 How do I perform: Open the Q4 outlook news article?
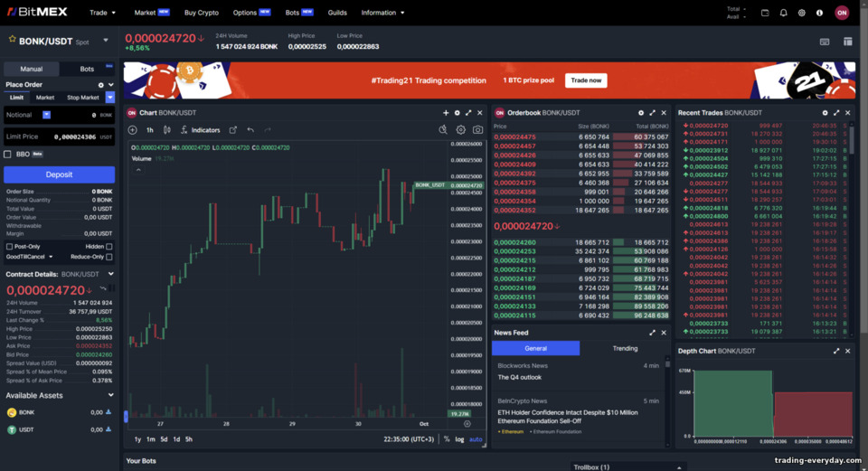click(519, 378)
